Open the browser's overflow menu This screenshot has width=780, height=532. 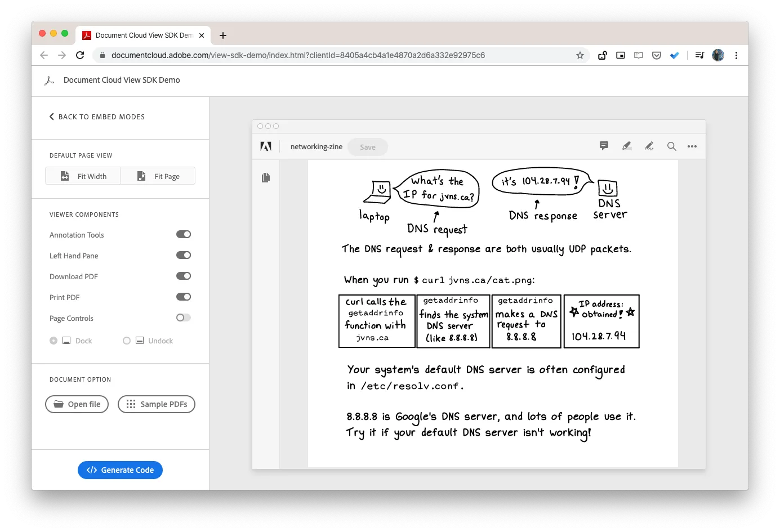736,55
